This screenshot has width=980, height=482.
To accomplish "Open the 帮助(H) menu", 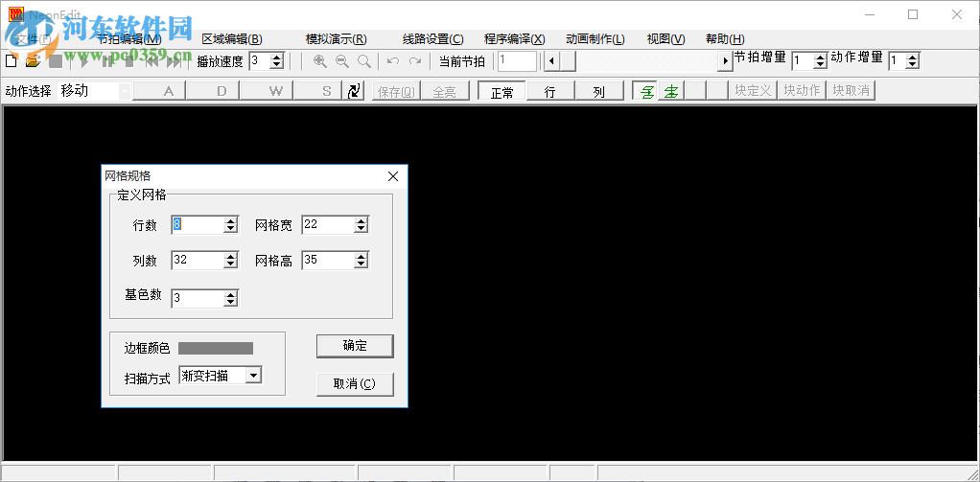I will point(725,39).
